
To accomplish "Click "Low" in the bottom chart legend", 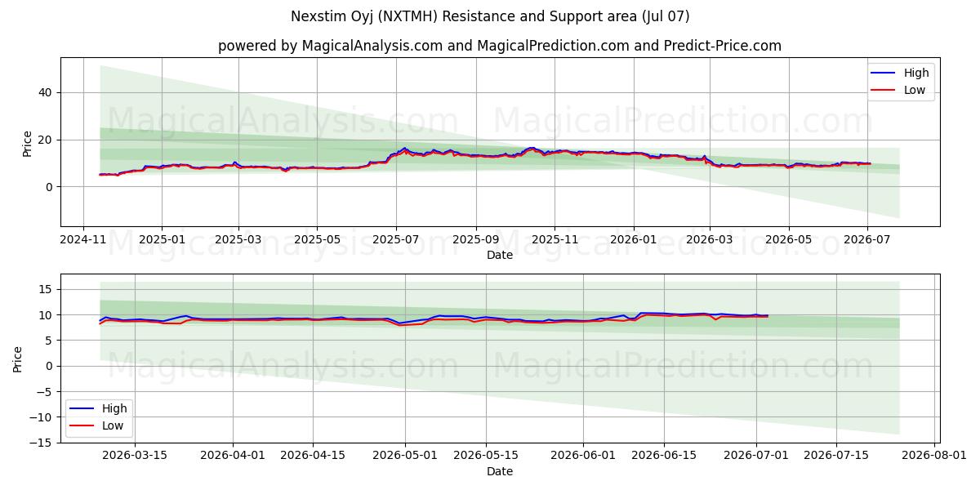I will pos(113,426).
